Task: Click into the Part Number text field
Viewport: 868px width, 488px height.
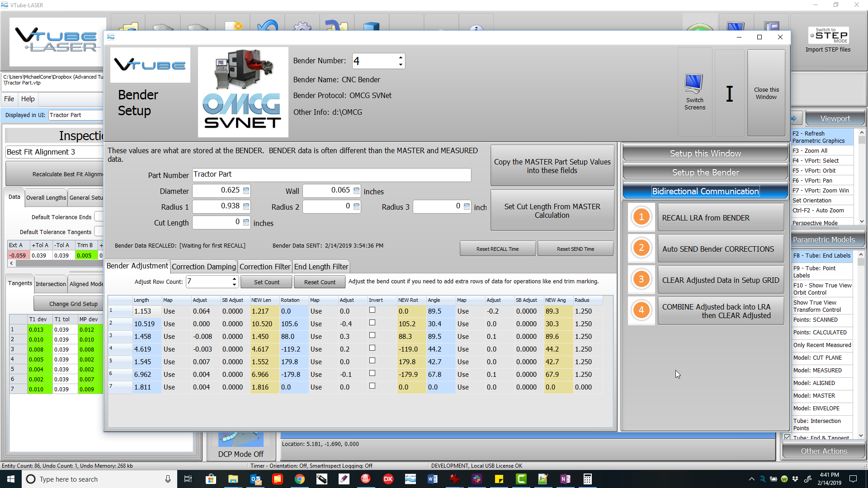Action: [x=331, y=174]
